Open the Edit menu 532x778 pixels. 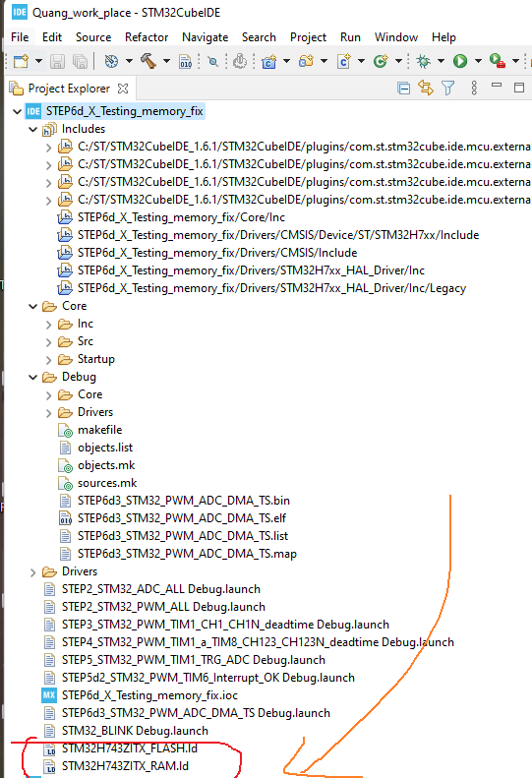point(52,37)
